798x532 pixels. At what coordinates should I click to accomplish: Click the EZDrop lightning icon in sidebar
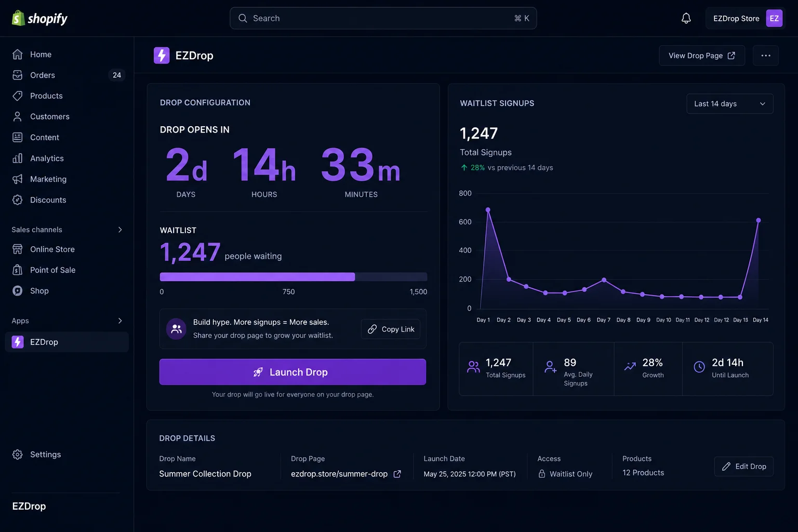(x=18, y=342)
